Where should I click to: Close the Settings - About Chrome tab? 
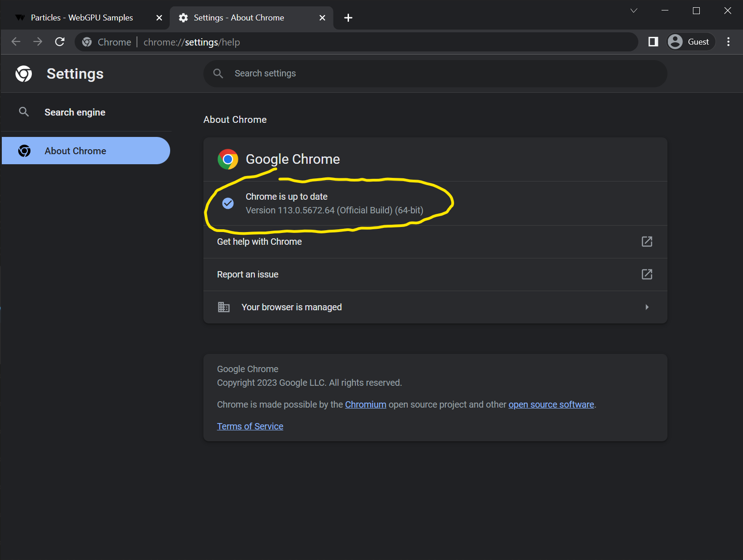pos(322,18)
